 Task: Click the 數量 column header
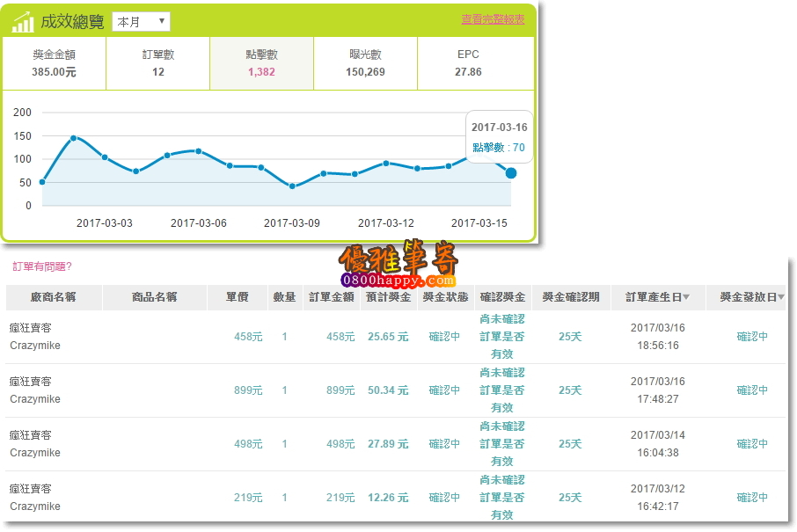[285, 297]
